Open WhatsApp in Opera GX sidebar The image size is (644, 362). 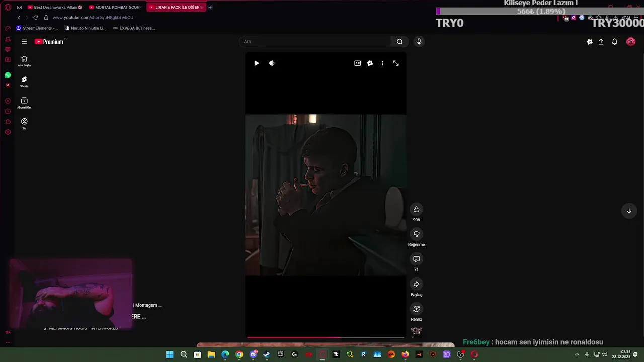pyautogui.click(x=8, y=75)
